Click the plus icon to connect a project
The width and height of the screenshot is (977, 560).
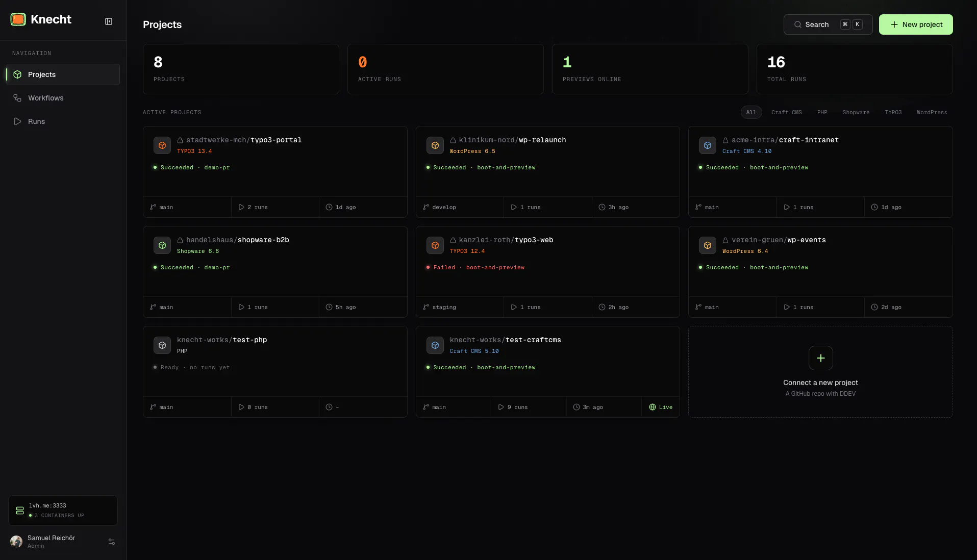[x=820, y=358]
